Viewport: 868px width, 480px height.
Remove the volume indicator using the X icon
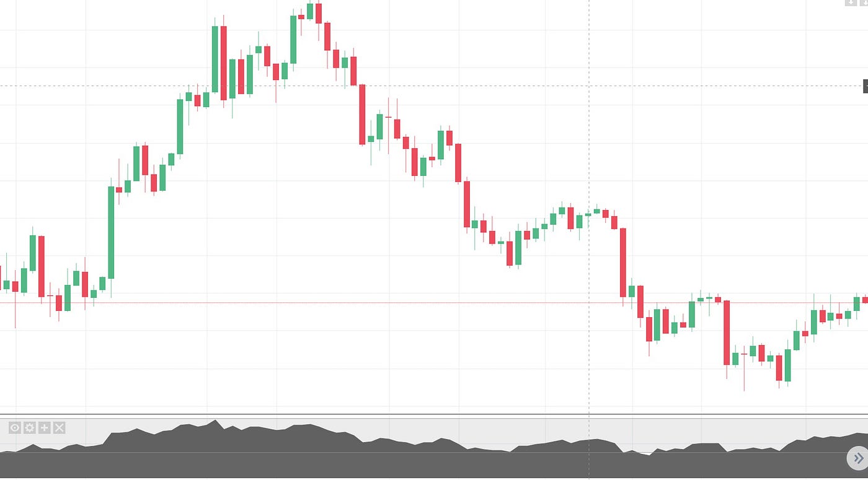(60, 427)
